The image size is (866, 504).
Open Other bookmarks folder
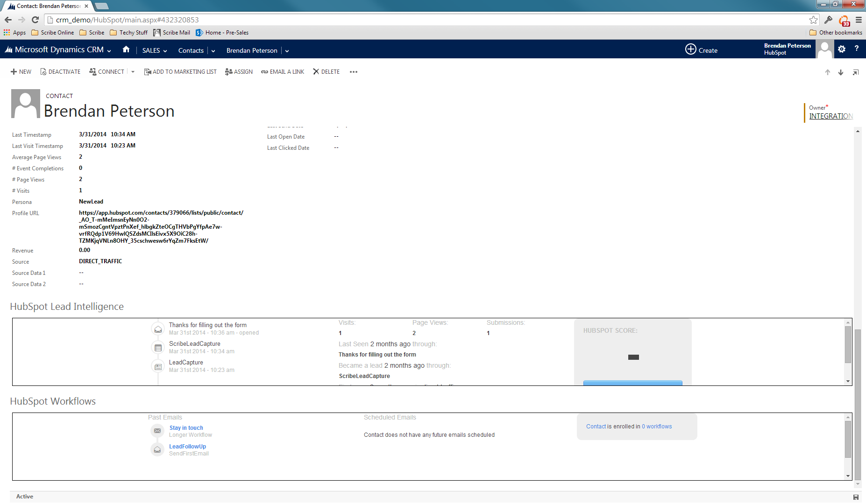click(836, 33)
